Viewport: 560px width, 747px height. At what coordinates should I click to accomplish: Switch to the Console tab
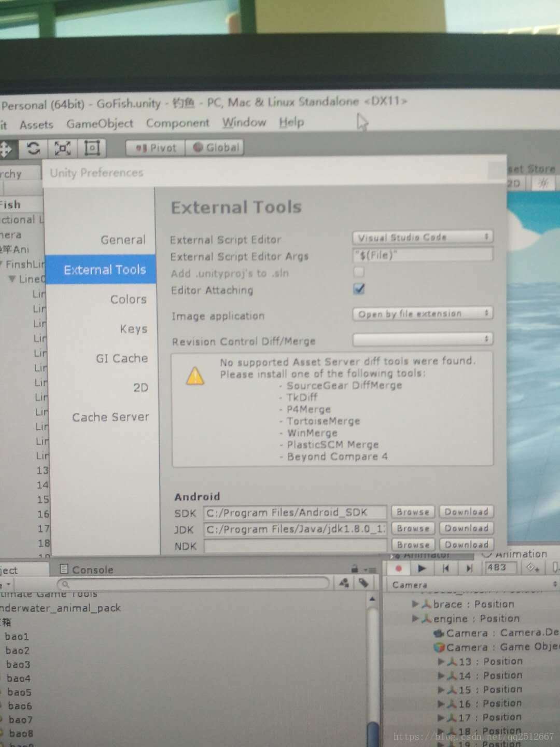click(x=86, y=570)
